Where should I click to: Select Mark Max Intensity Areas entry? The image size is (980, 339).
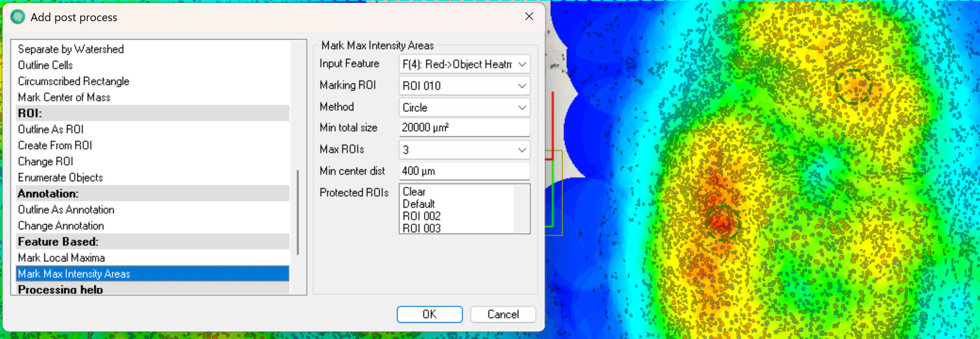[152, 273]
